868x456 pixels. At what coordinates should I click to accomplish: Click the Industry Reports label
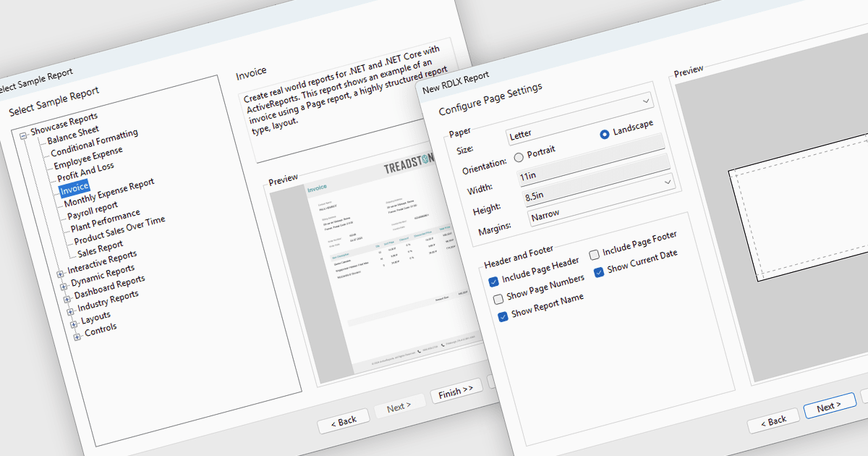coord(109,301)
